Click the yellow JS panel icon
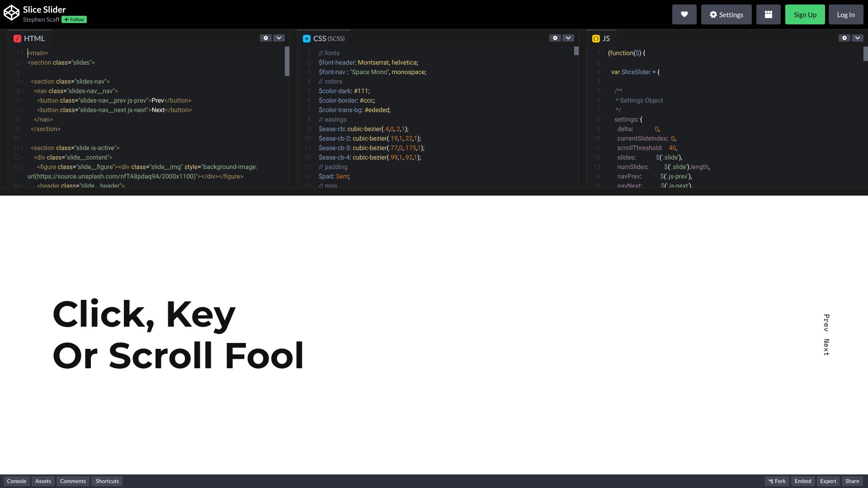Image resolution: width=868 pixels, height=488 pixels. (x=596, y=39)
